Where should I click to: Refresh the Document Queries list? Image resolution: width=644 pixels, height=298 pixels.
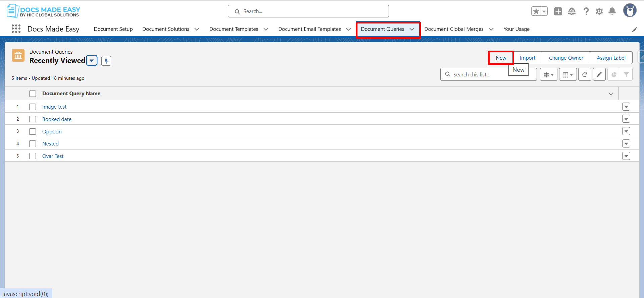[584, 74]
